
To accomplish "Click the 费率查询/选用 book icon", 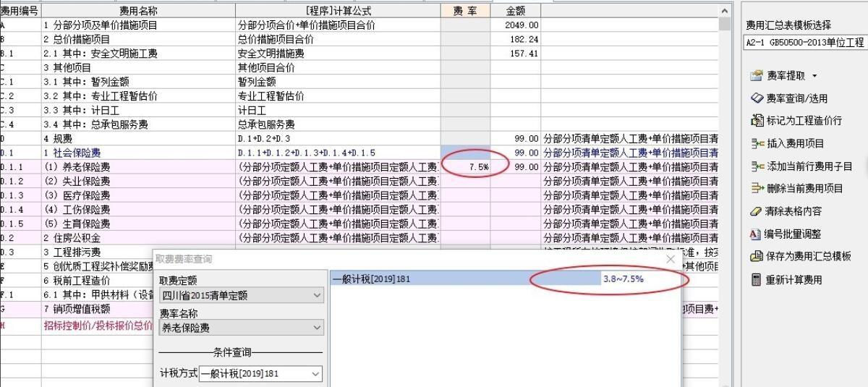I will tap(757, 98).
